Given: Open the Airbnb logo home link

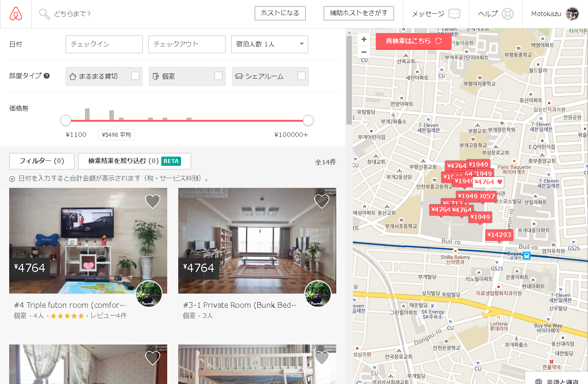Looking at the screenshot, I should [x=16, y=14].
